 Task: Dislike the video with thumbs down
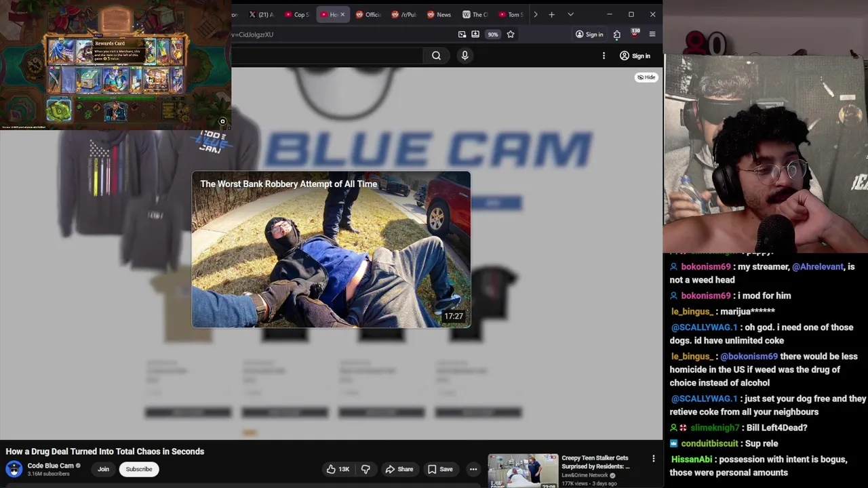366,469
